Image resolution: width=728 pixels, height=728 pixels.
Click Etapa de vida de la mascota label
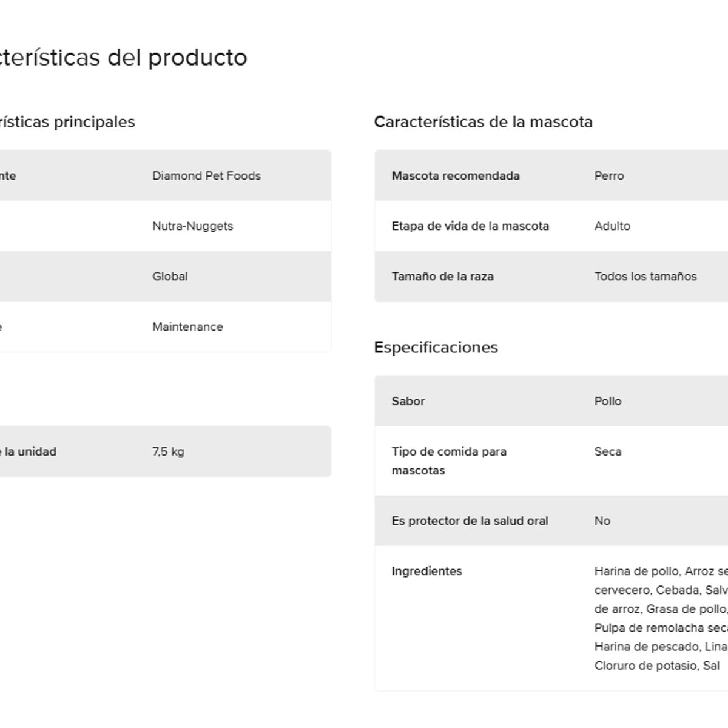point(470,226)
